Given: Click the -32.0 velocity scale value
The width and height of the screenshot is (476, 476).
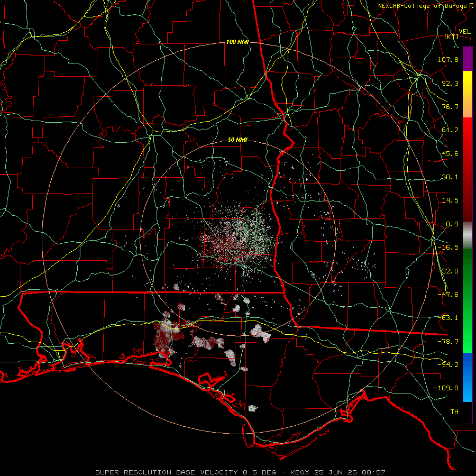Looking at the screenshot, I should pos(448,271).
